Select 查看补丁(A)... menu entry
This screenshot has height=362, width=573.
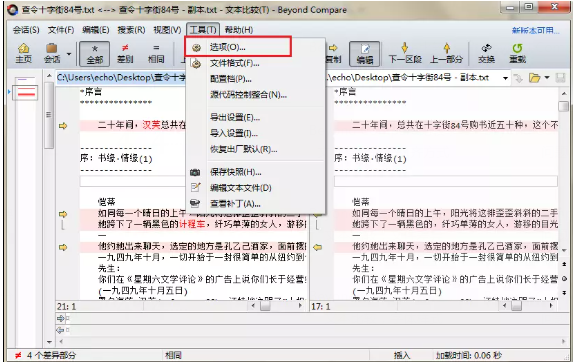tap(255, 203)
